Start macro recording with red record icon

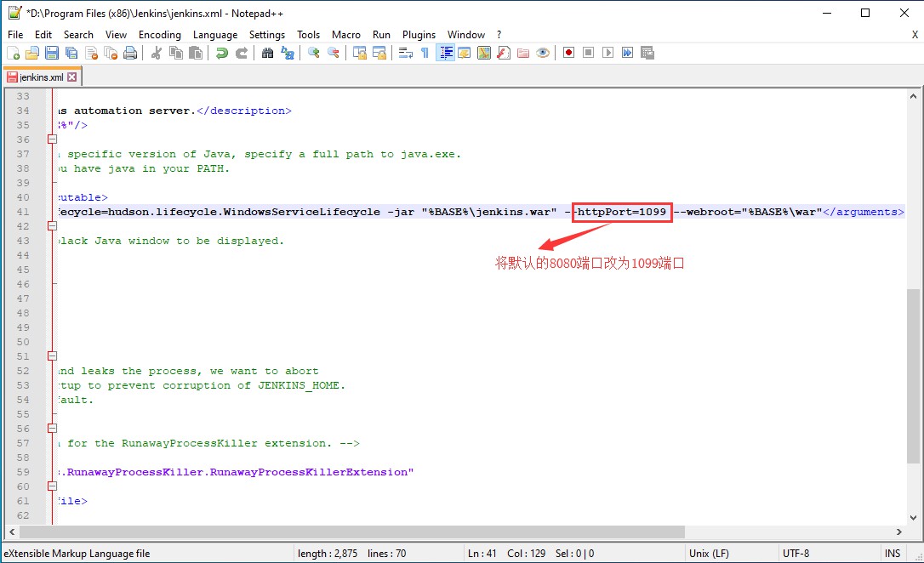tap(568, 53)
